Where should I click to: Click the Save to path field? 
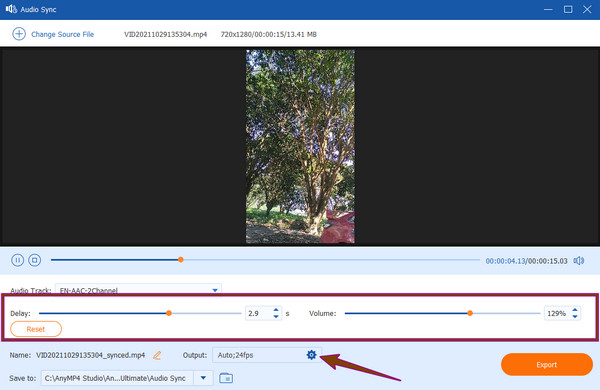point(117,378)
